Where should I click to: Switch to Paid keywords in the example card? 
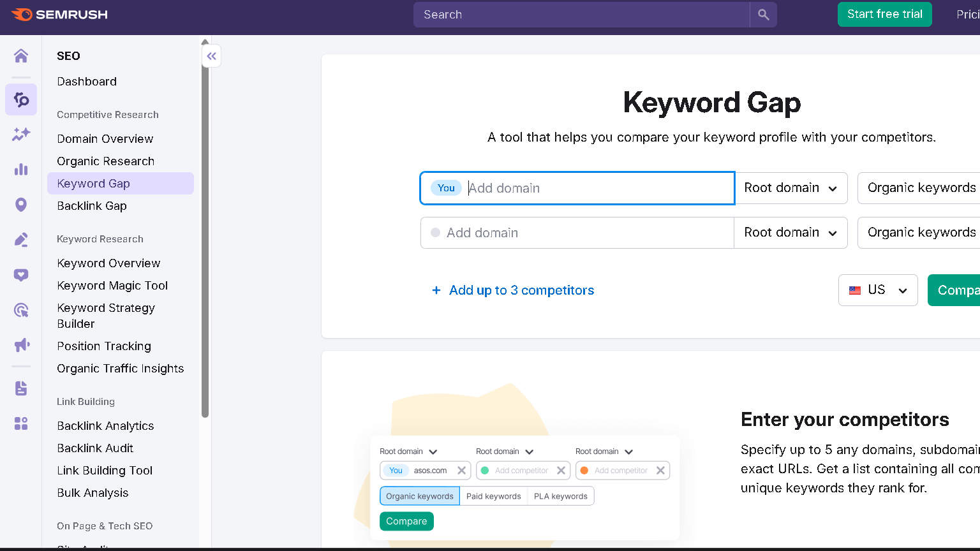[x=494, y=496]
